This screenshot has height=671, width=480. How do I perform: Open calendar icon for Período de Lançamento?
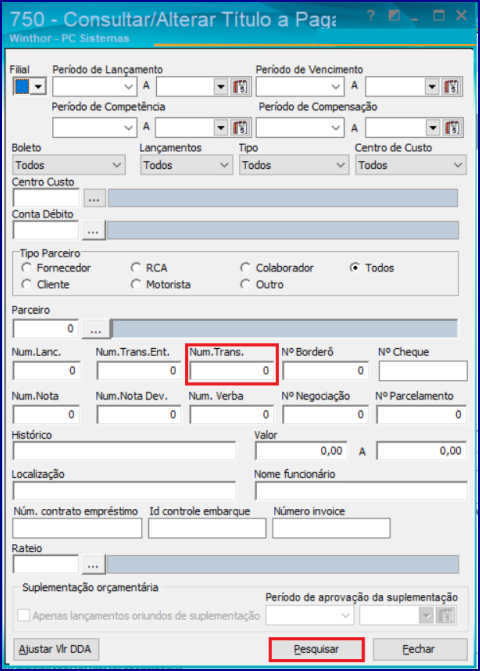pyautogui.click(x=241, y=87)
